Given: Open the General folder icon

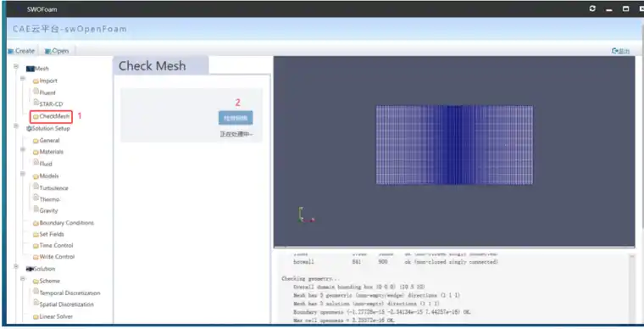Looking at the screenshot, I should click(36, 141).
